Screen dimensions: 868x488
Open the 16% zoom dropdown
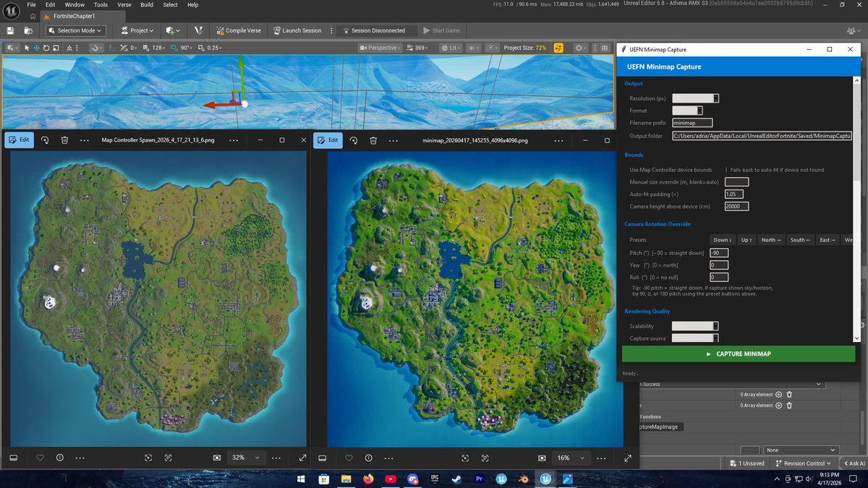coord(570,458)
